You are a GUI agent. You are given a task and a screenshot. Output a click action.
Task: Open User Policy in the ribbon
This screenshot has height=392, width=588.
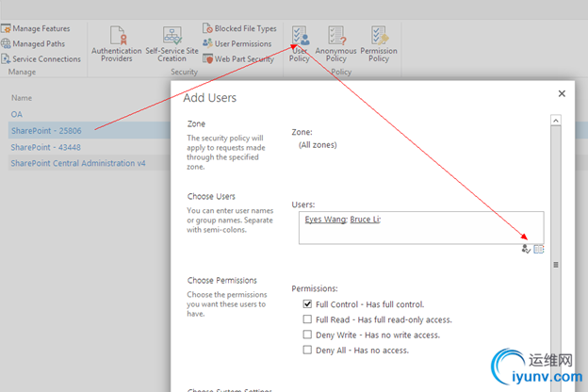pyautogui.click(x=300, y=44)
